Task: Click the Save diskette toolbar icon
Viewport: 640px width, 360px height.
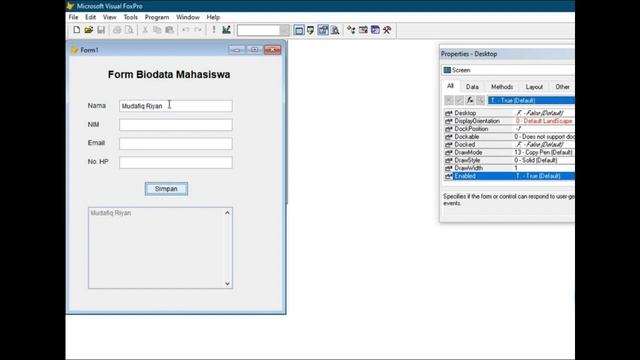Action: [101, 30]
